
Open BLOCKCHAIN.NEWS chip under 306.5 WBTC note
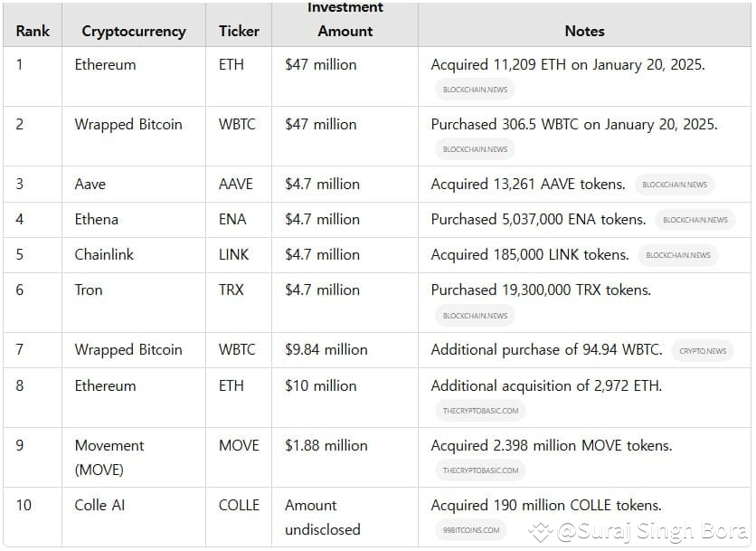(x=475, y=149)
